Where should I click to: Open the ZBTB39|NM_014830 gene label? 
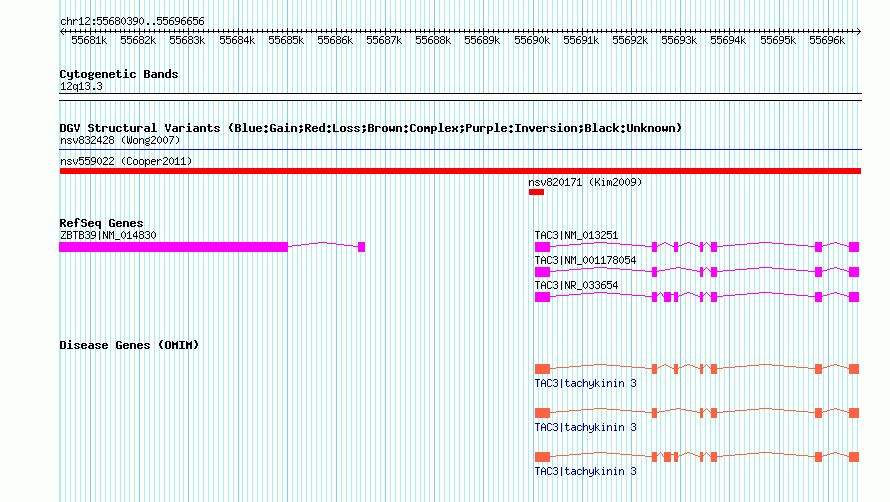[x=108, y=235]
